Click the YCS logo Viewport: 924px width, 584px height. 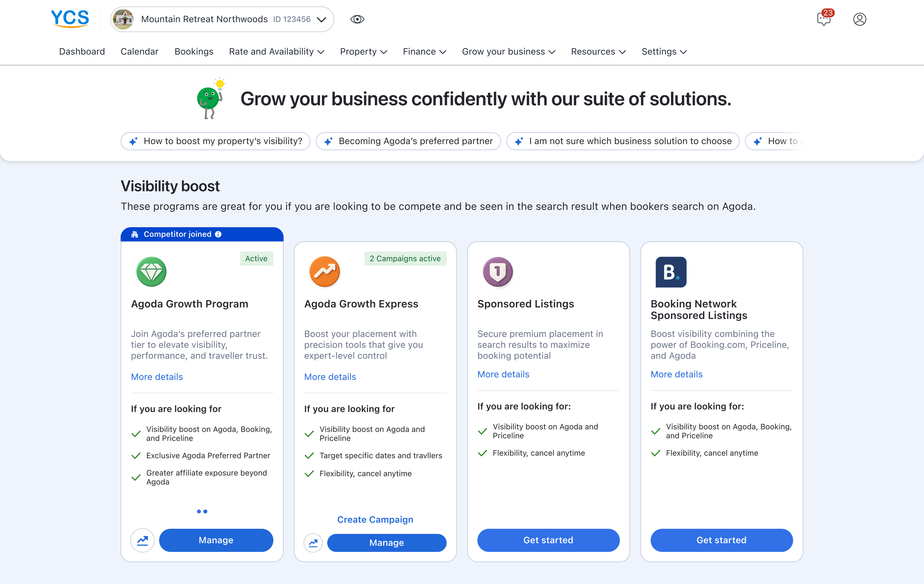[x=70, y=18]
